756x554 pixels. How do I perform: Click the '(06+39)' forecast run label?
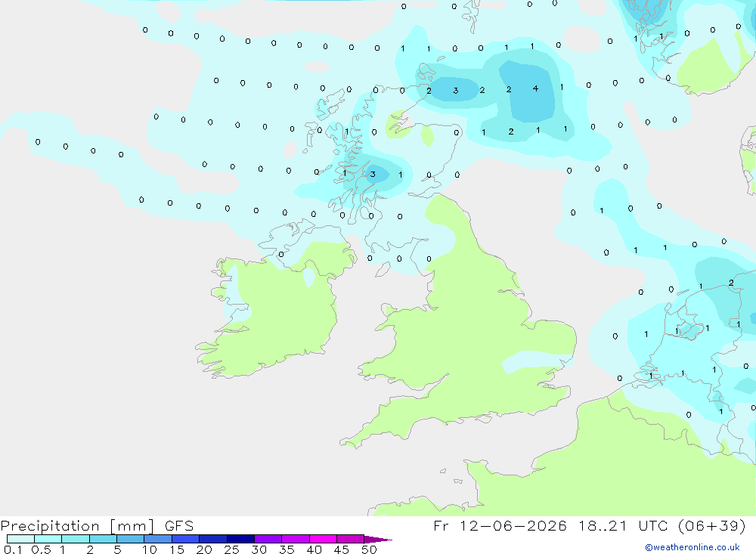[x=711, y=526]
